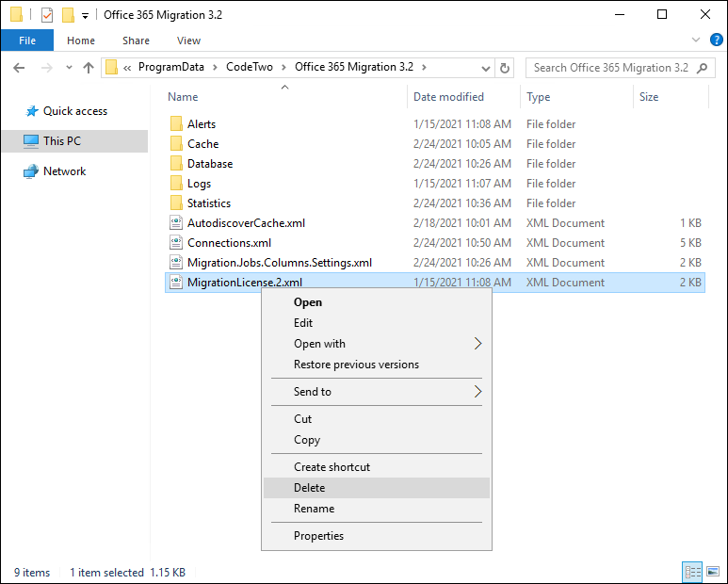Expand the ribbon with the chevron
This screenshot has height=584, width=728.
[x=695, y=40]
